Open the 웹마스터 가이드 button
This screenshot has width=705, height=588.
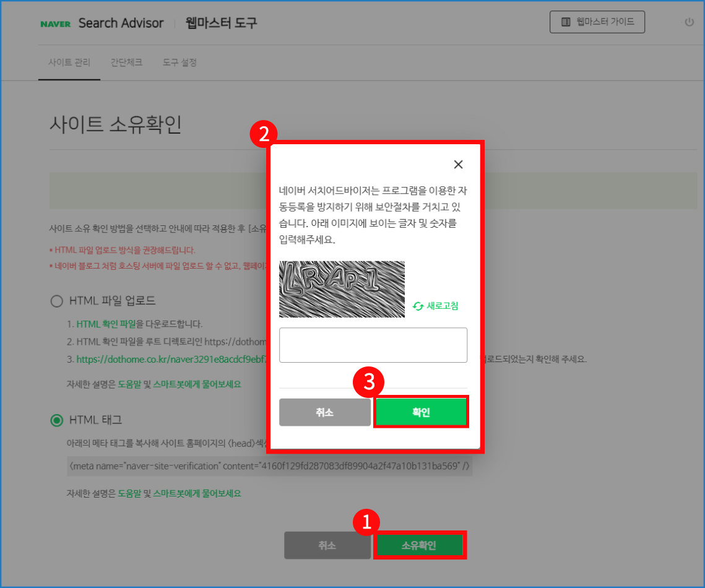(597, 22)
